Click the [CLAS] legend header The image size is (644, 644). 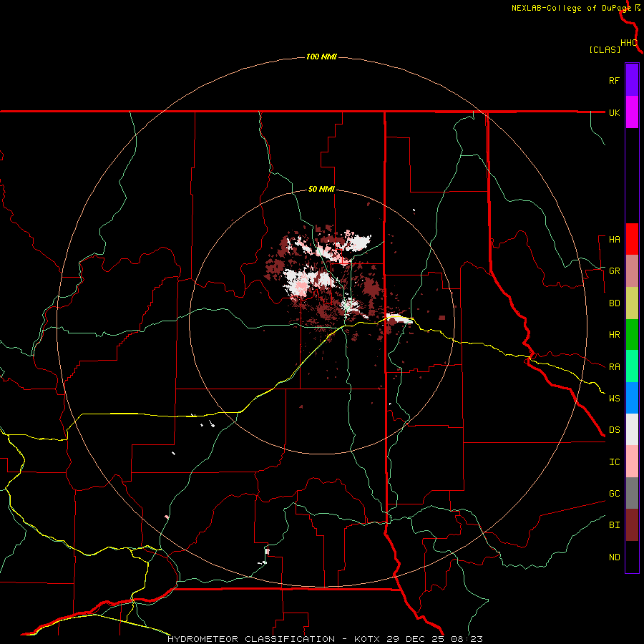(x=605, y=49)
